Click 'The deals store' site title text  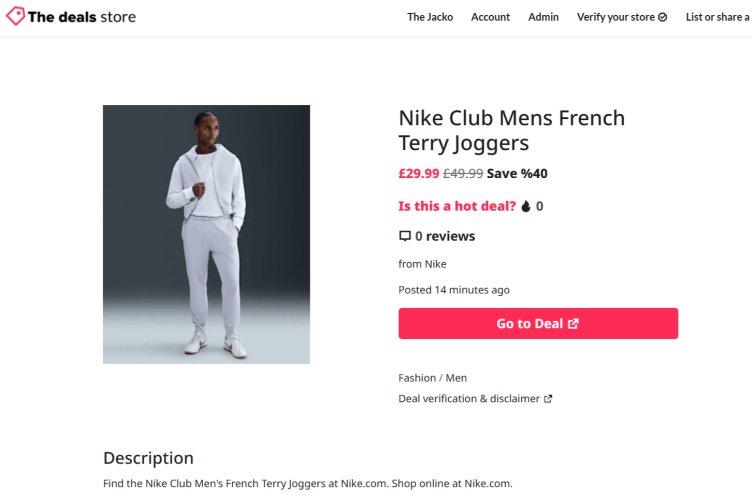(82, 17)
